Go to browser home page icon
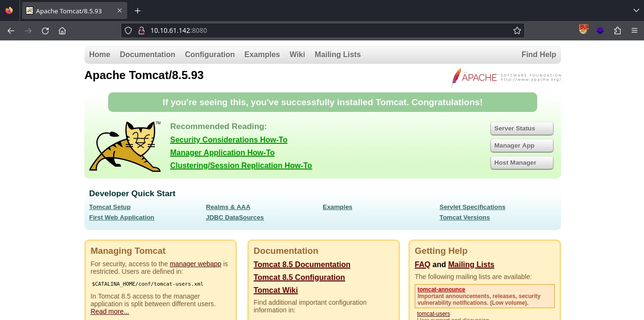 click(62, 30)
